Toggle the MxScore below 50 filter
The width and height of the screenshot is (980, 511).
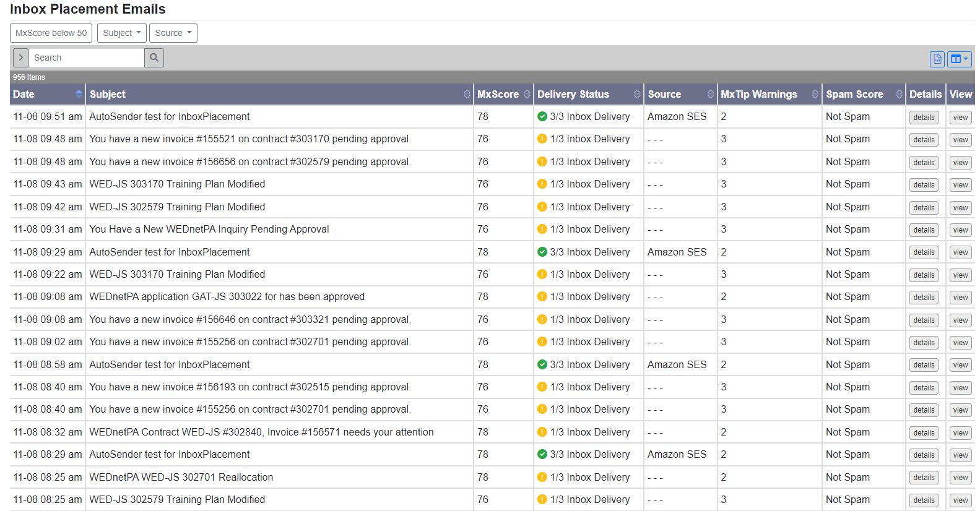tap(51, 33)
